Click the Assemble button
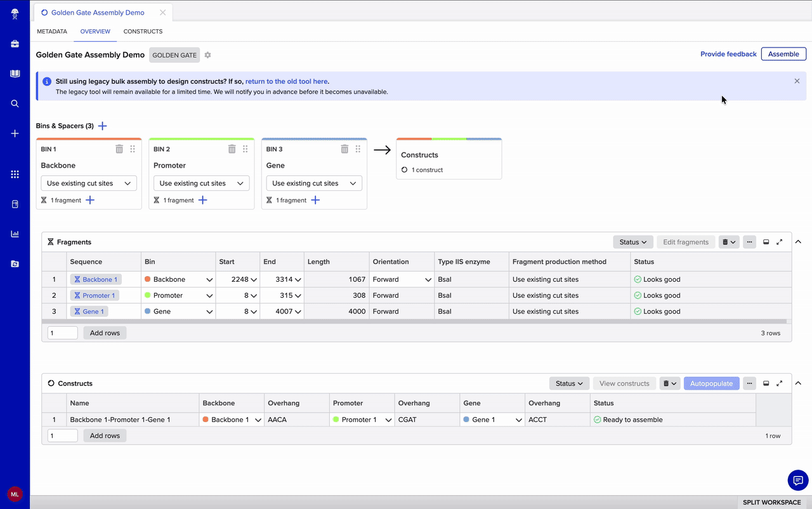This screenshot has width=812, height=509. tap(783, 54)
